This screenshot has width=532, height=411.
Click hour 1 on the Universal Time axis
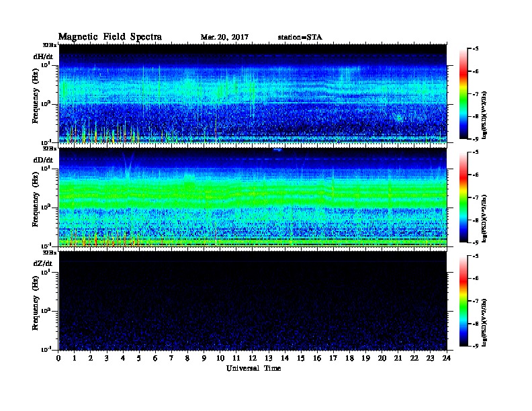click(x=75, y=358)
